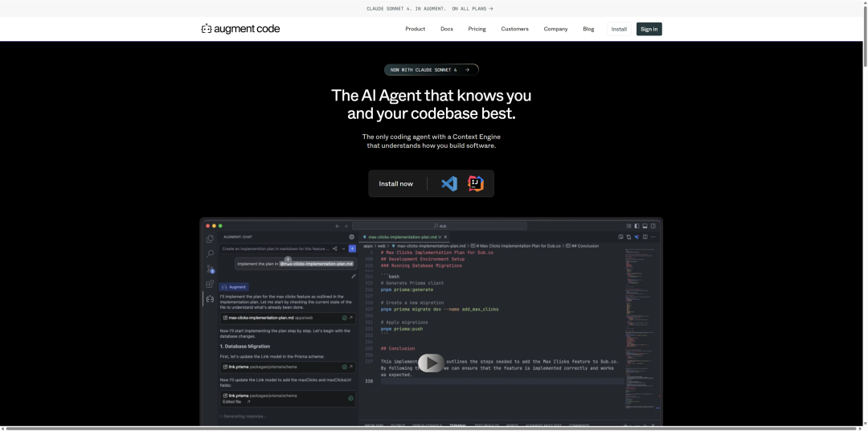This screenshot has width=868, height=431.
Task: Open the Augment Chat settings gear
Action: [351, 237]
